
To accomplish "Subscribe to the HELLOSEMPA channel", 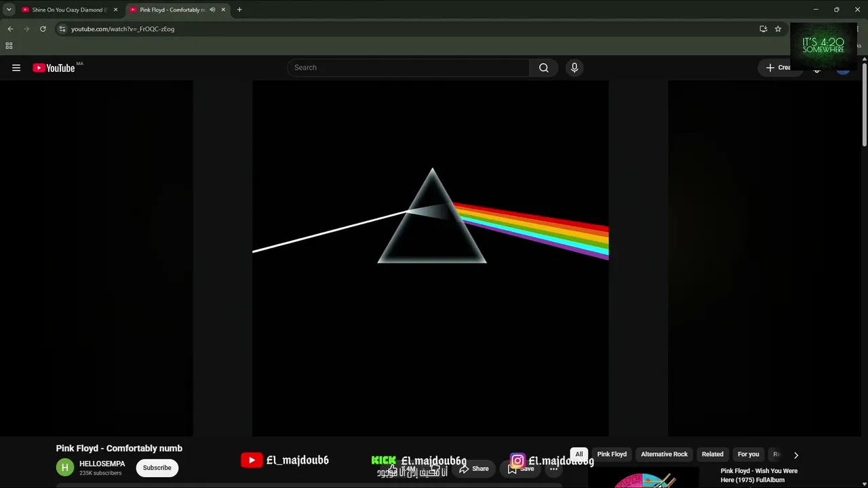I will click(x=157, y=468).
